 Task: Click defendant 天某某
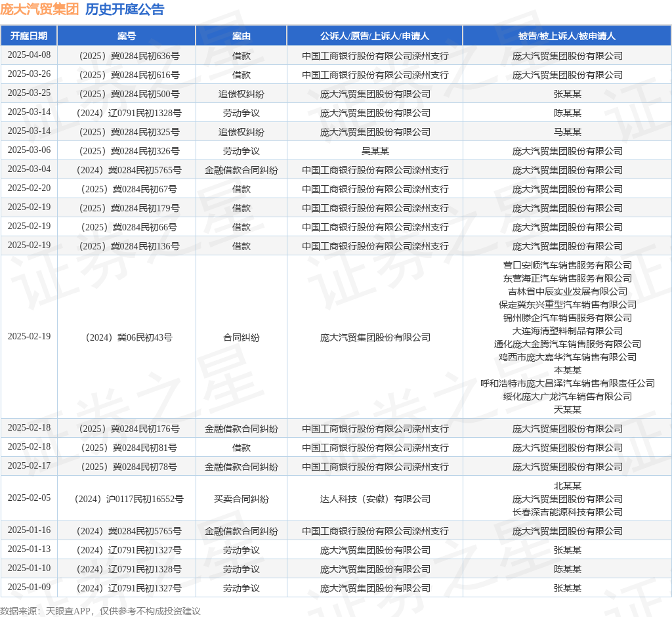tap(568, 410)
